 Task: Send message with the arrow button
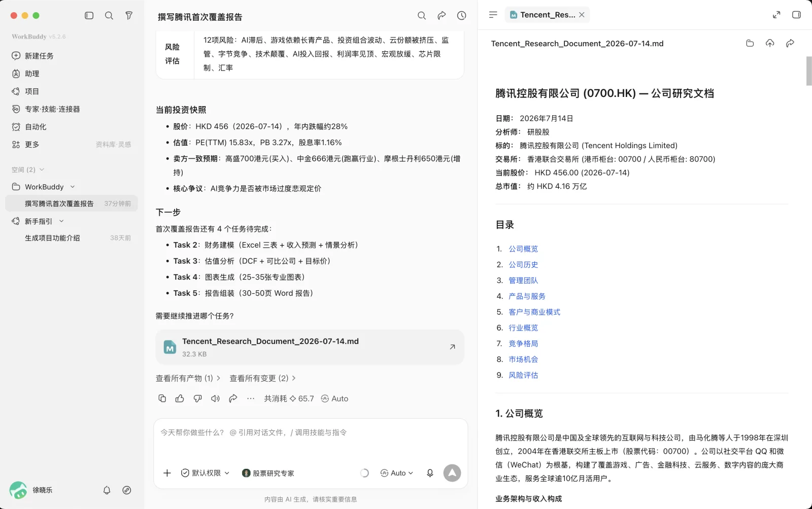click(x=452, y=473)
